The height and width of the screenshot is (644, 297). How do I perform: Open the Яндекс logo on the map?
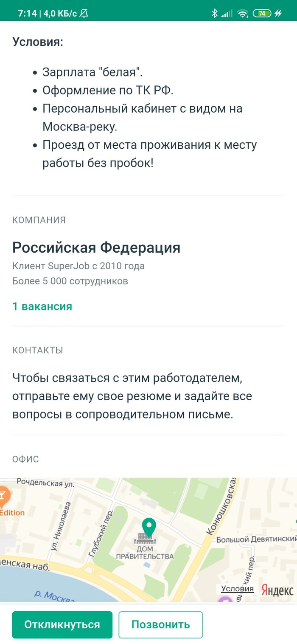(277, 590)
